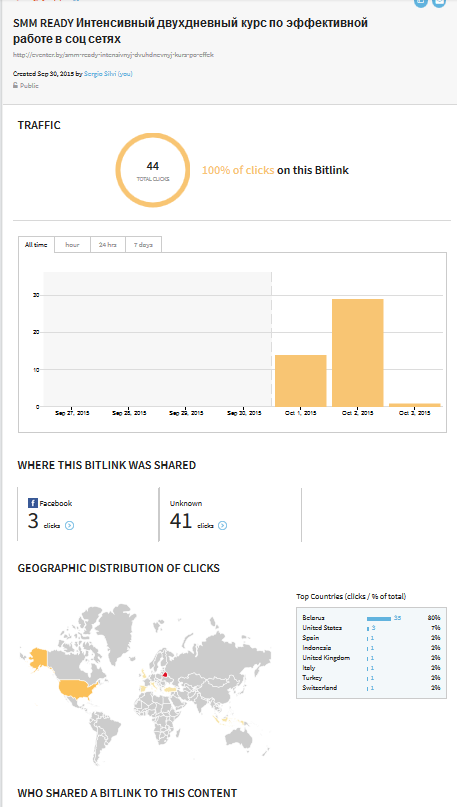Click the SMM READY page title
Viewport: 457px width, 807px height.
pyautogui.click(x=190, y=31)
